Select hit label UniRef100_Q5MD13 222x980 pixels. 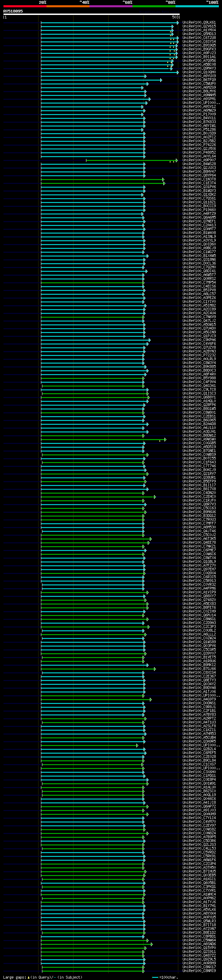tap(199, 34)
